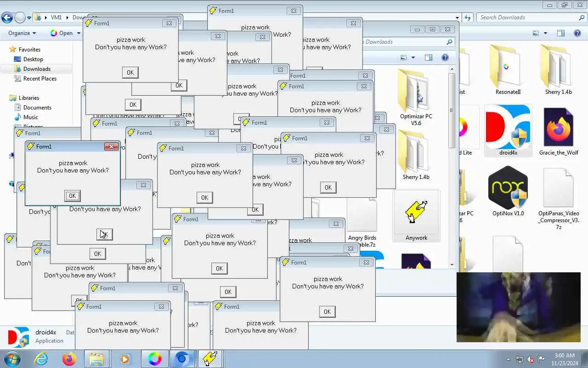Open the Organize dropdown menu
588x368 pixels.
coord(22,33)
